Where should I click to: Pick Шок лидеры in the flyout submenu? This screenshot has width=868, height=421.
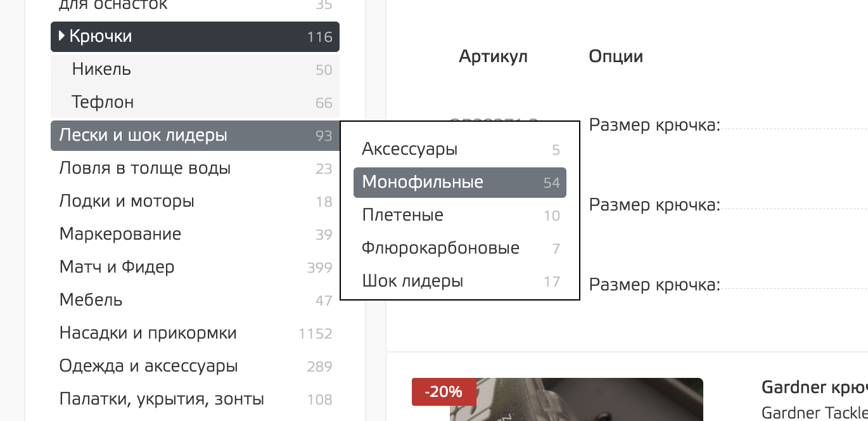click(412, 282)
